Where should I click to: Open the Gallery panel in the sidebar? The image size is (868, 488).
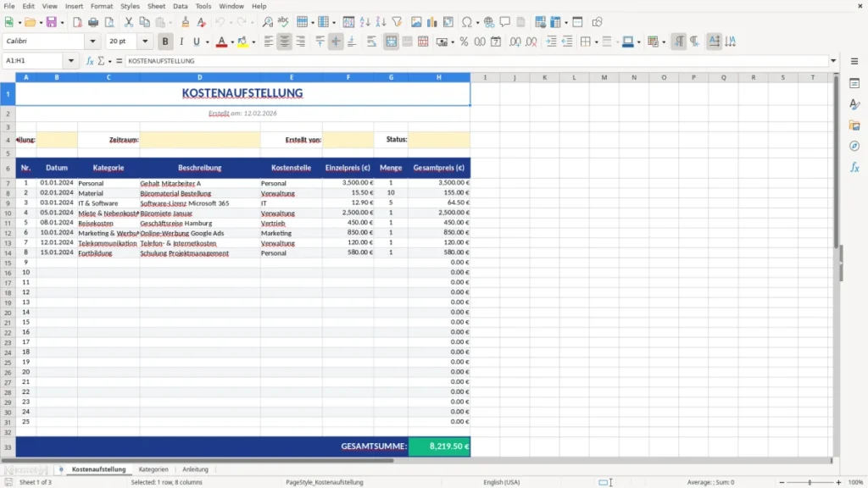pos(854,125)
